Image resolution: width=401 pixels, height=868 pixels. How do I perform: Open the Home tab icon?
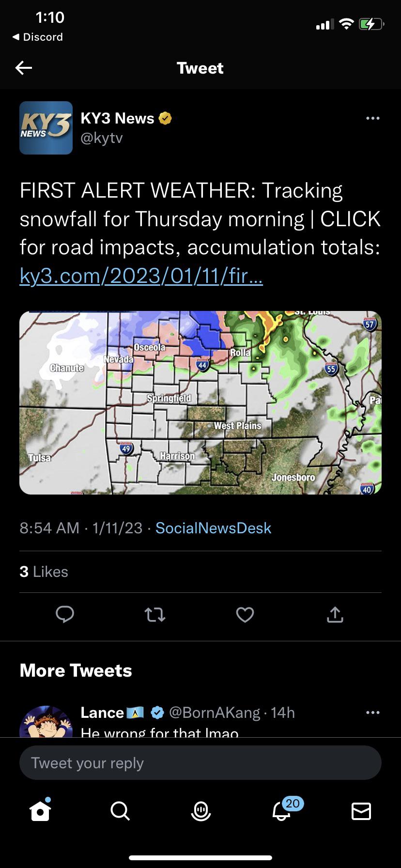[40, 811]
